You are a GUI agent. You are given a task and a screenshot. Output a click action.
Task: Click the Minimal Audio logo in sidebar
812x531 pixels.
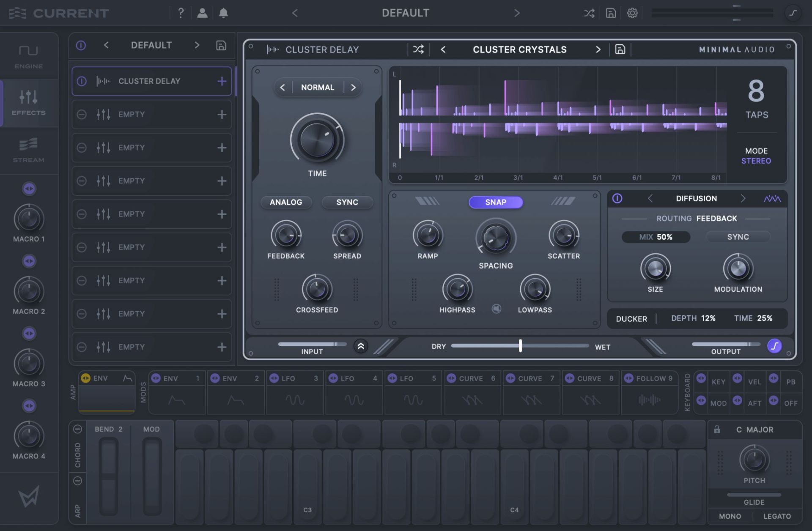click(x=29, y=496)
